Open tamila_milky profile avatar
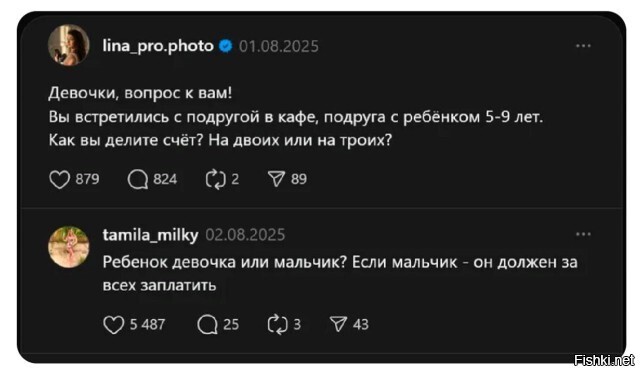This screenshot has height=372, width=640. coord(69,247)
